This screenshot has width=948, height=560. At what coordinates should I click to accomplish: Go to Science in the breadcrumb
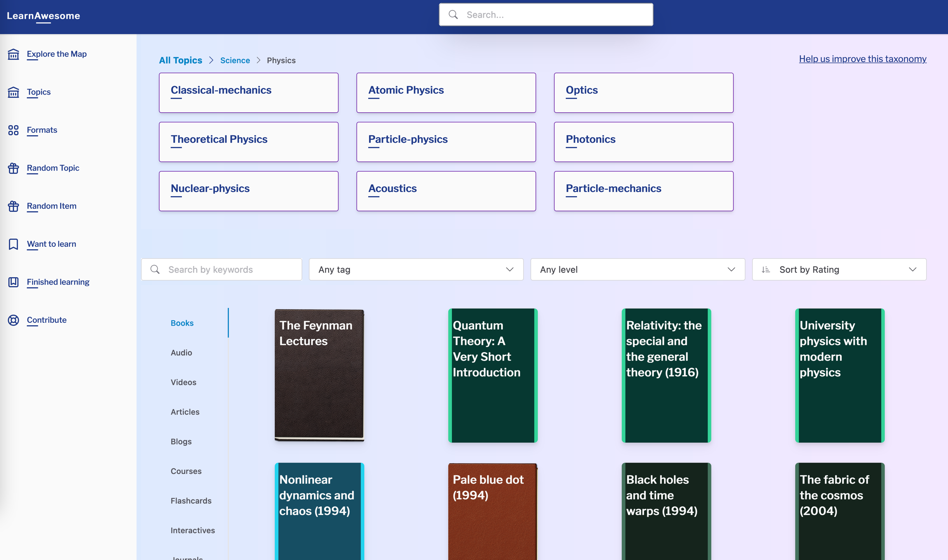(x=235, y=60)
